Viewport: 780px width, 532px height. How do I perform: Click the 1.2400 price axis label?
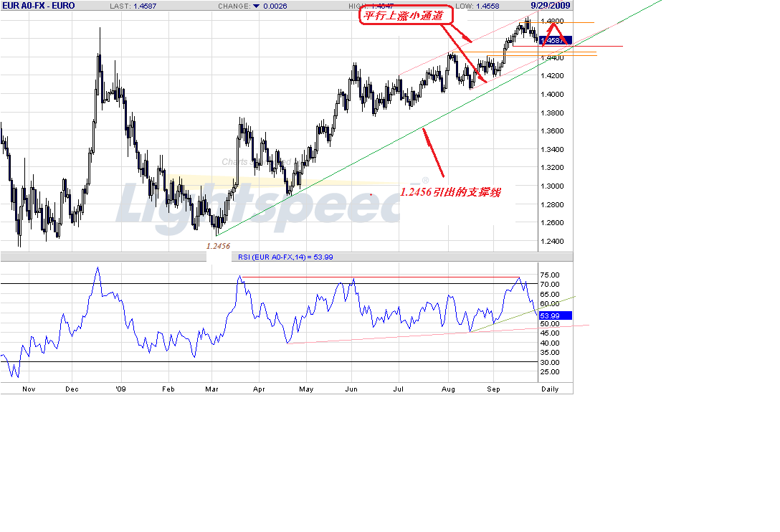click(552, 242)
